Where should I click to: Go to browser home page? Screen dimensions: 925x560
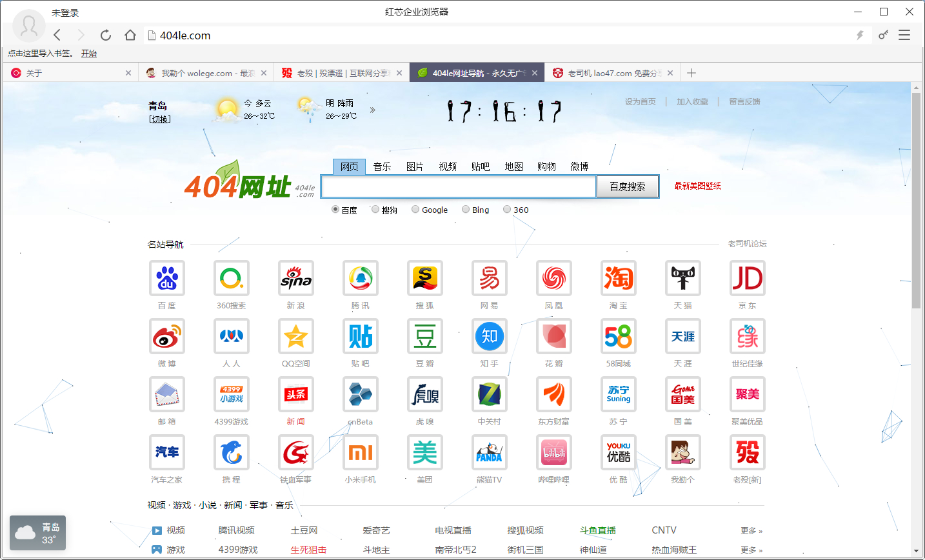coord(130,35)
